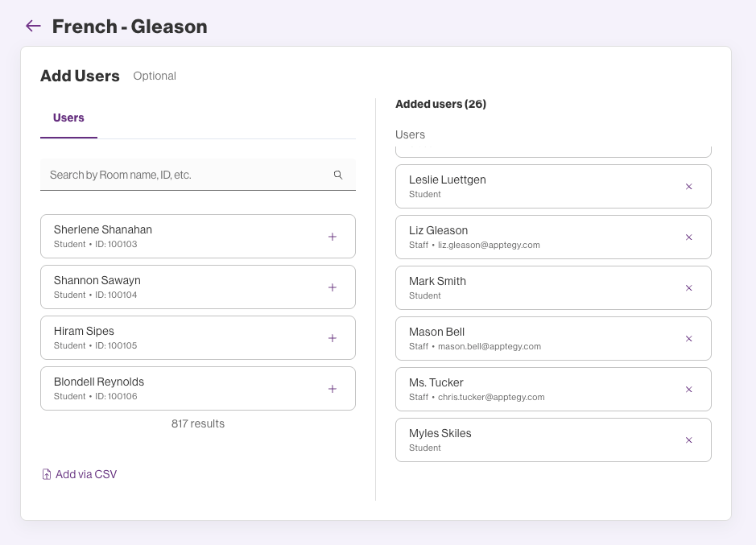The width and height of the screenshot is (756, 545).
Task: Click the Liz Gleason staff name
Action: (438, 231)
